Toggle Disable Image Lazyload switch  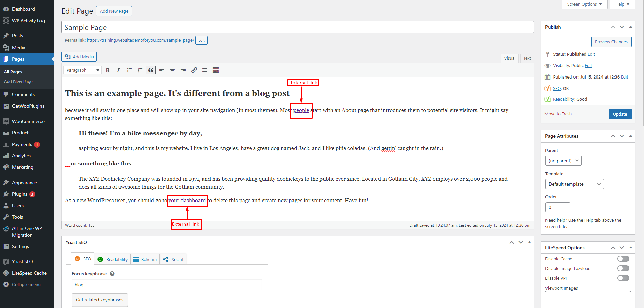click(623, 268)
